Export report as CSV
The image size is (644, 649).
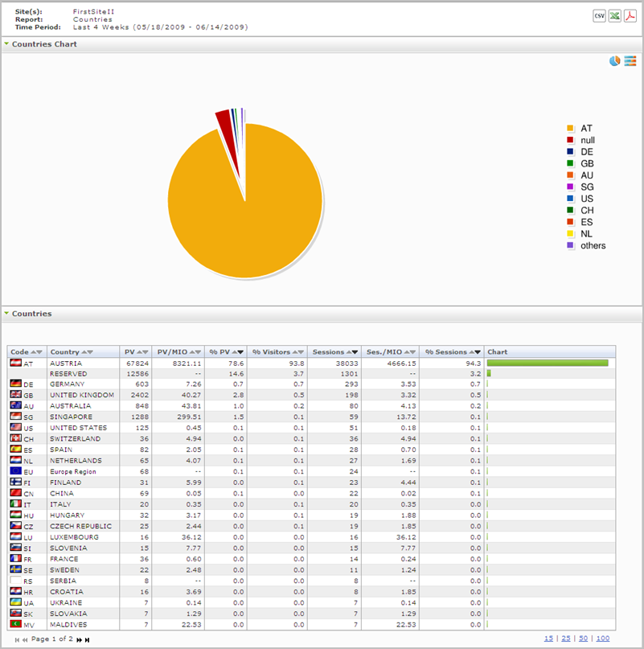tap(599, 16)
